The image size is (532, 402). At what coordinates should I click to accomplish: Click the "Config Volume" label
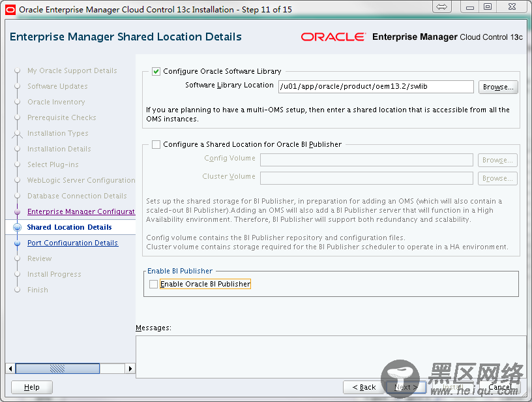point(229,158)
